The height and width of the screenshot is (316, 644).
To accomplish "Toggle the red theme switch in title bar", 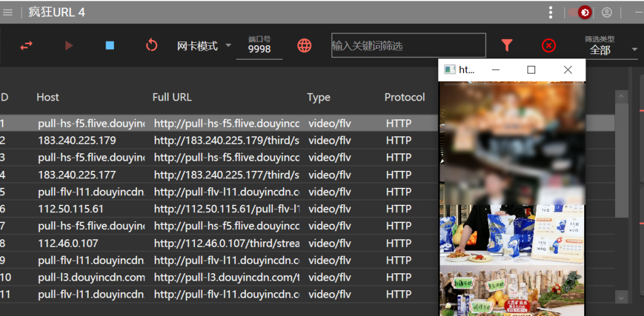I will 580,13.
